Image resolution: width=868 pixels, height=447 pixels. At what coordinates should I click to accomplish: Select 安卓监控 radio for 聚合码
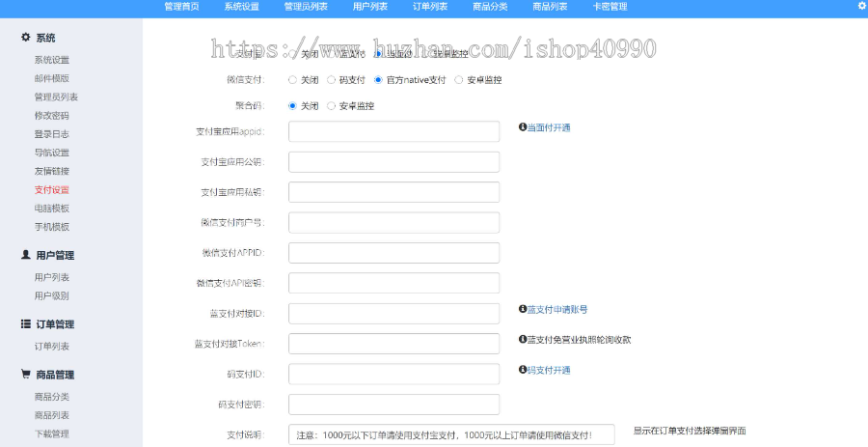tap(332, 106)
